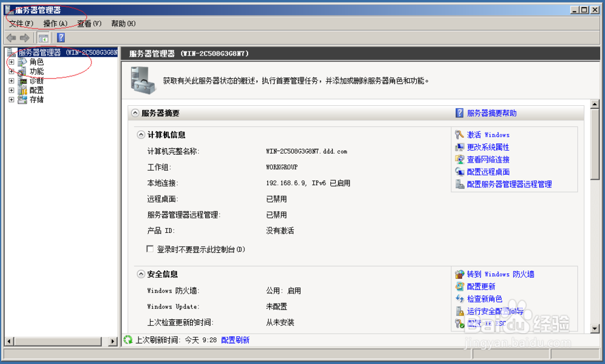Image resolution: width=605 pixels, height=364 pixels.
Task: Click the 配置更新 link
Action: coord(481,287)
